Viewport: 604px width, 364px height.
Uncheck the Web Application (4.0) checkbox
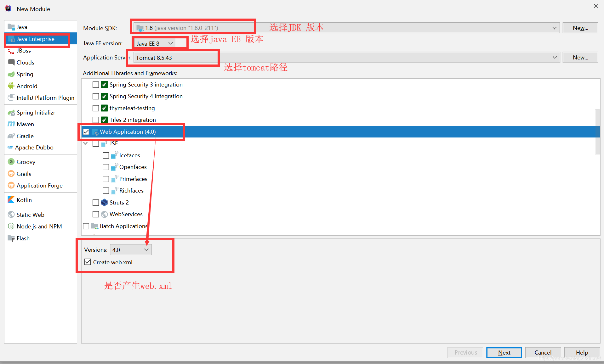[86, 132]
